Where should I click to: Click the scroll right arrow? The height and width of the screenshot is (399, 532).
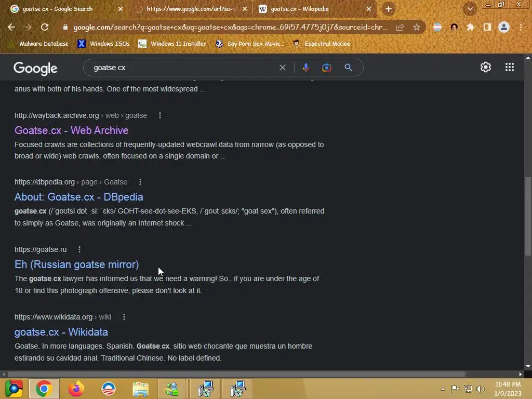521,374
